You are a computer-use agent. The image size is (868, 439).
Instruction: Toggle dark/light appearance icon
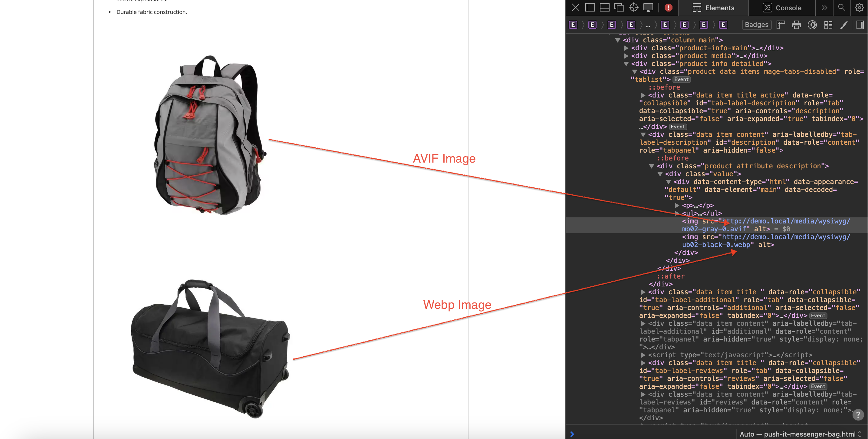(812, 25)
